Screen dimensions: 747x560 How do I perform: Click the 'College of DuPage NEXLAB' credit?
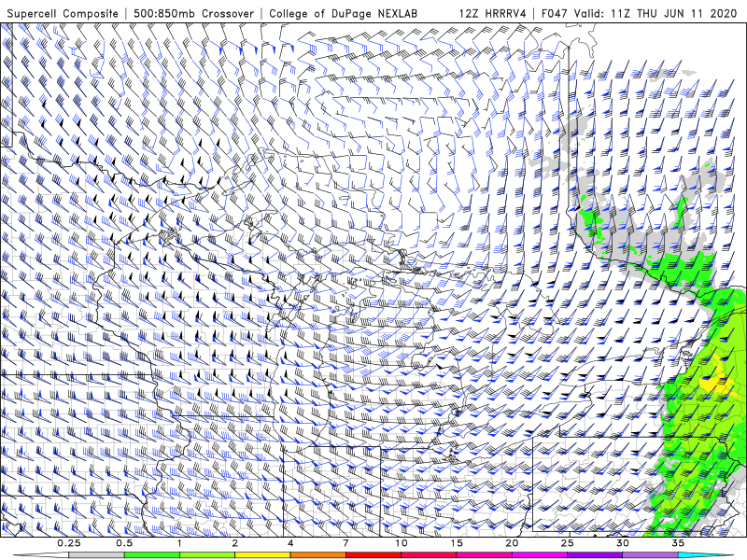pos(343,13)
